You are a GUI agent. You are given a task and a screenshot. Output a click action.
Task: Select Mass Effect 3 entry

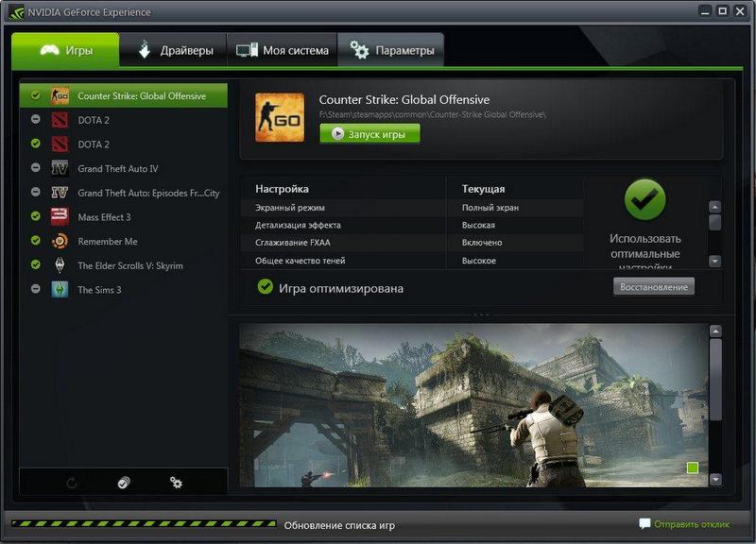124,217
